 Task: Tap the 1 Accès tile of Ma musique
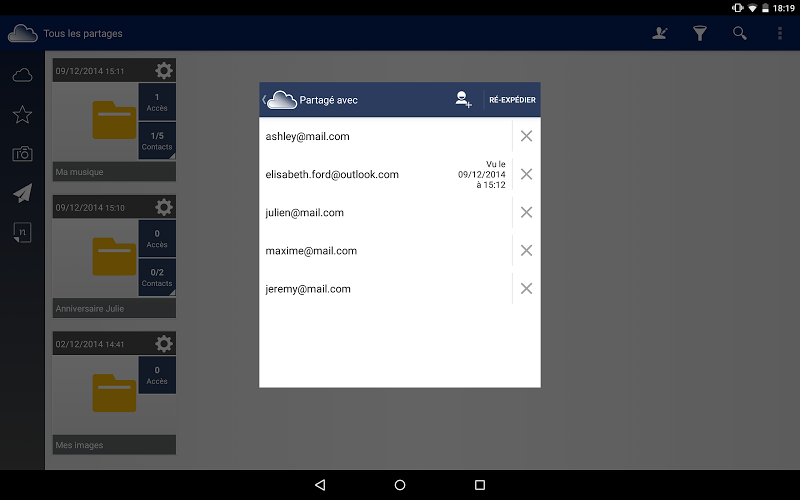(x=157, y=102)
